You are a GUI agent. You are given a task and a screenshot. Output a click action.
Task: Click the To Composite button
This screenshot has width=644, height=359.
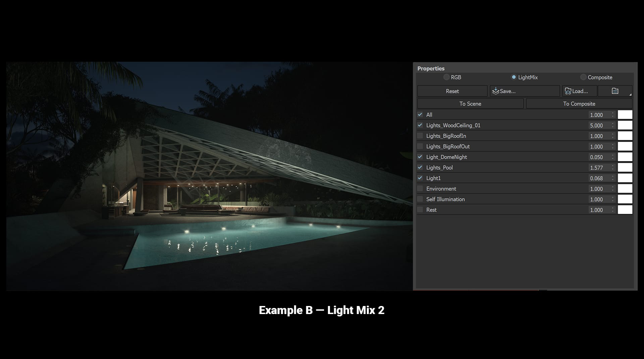[579, 104]
